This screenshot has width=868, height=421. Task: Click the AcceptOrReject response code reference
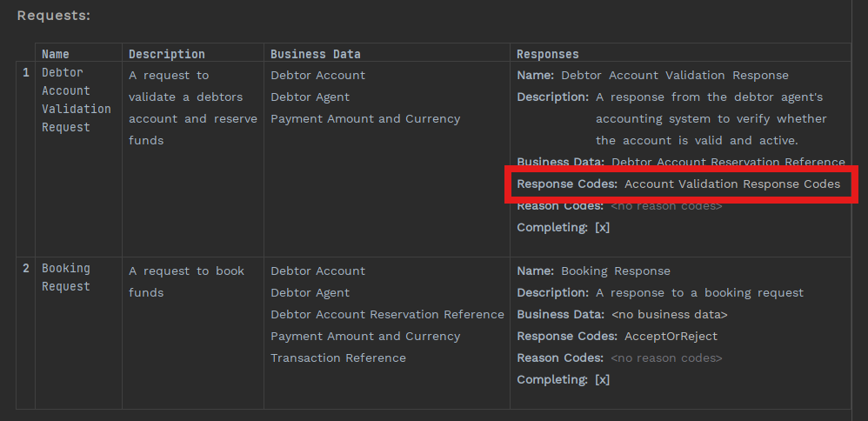(658, 337)
